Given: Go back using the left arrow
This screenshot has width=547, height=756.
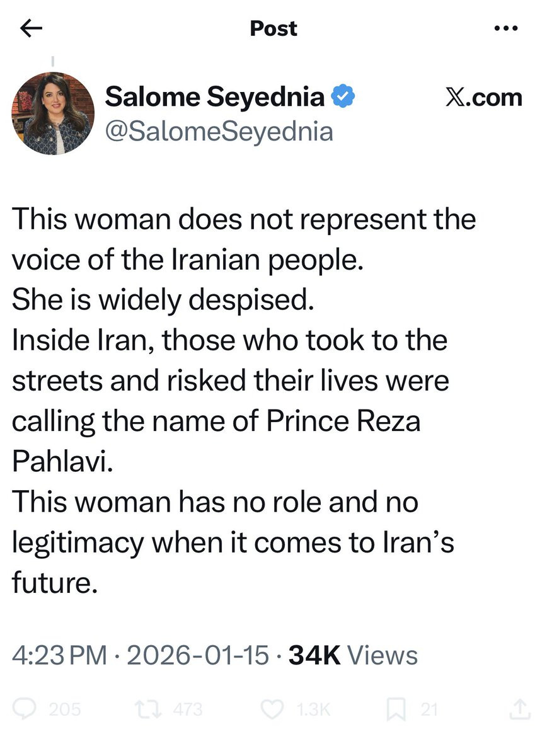Looking at the screenshot, I should [x=31, y=28].
